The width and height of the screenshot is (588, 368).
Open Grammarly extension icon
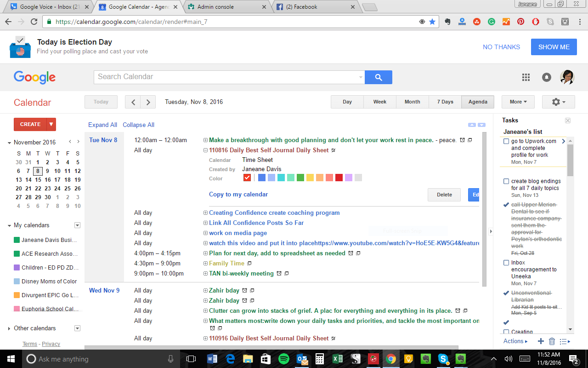[x=492, y=22]
